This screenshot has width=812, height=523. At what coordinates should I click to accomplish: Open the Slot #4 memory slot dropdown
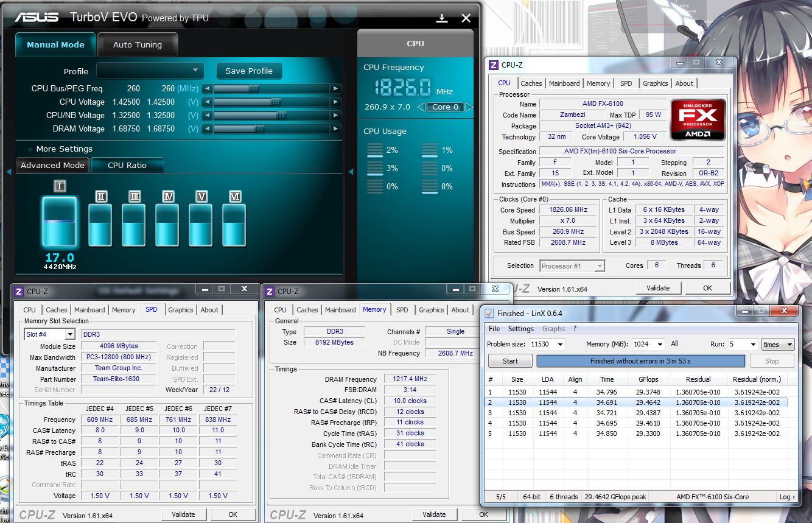pyautogui.click(x=69, y=334)
